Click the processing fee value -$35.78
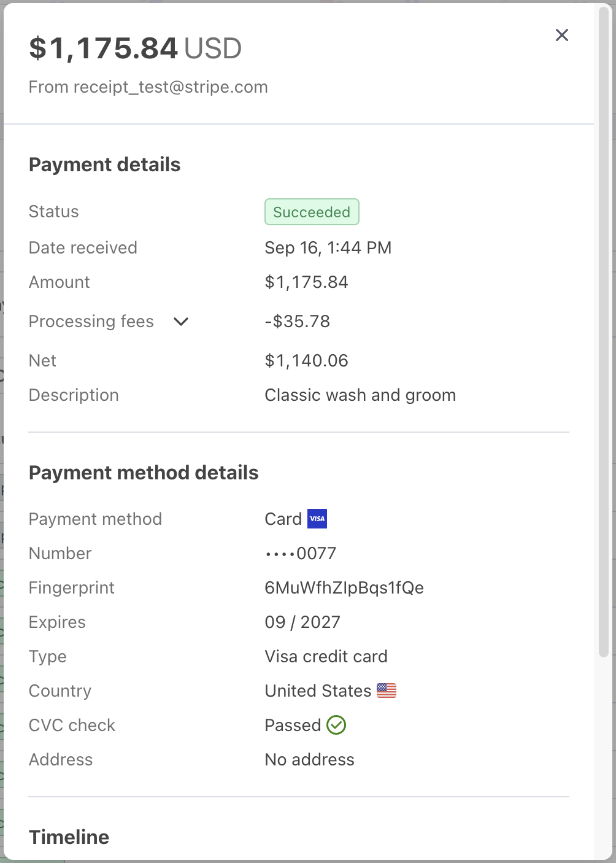This screenshot has width=616, height=863. pos(298,322)
